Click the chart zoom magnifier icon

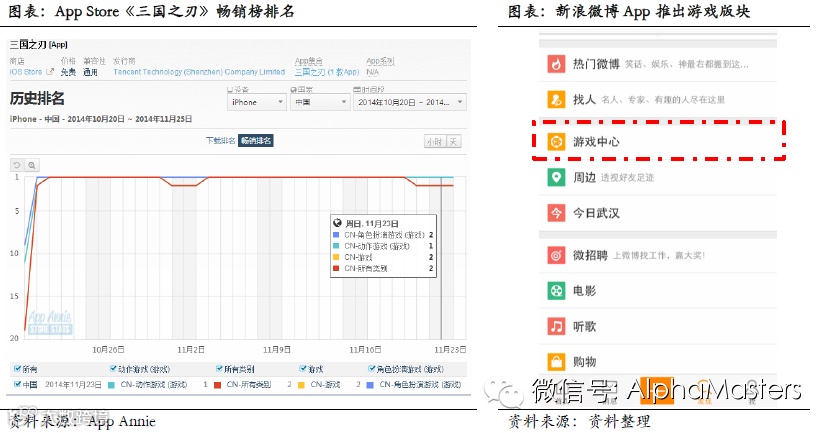[32, 165]
